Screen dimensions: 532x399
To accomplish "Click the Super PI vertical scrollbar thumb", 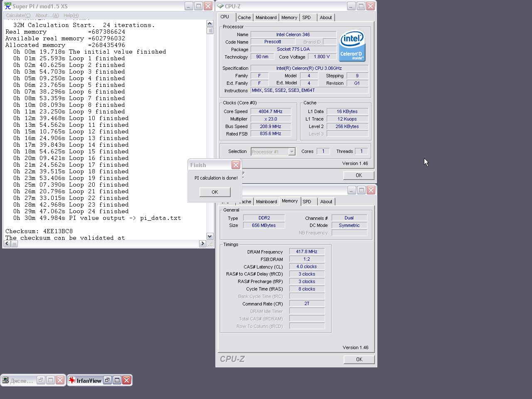I will (x=210, y=30).
